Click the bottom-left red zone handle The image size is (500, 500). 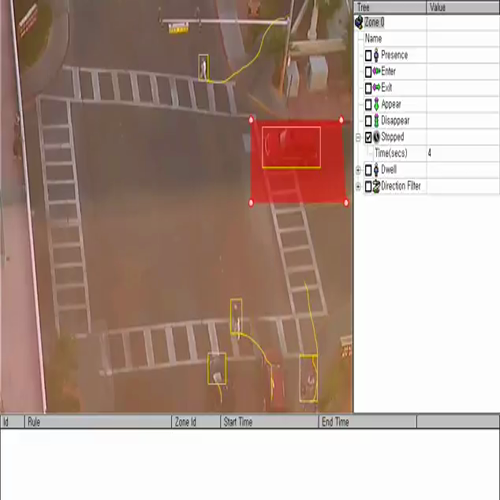251,202
